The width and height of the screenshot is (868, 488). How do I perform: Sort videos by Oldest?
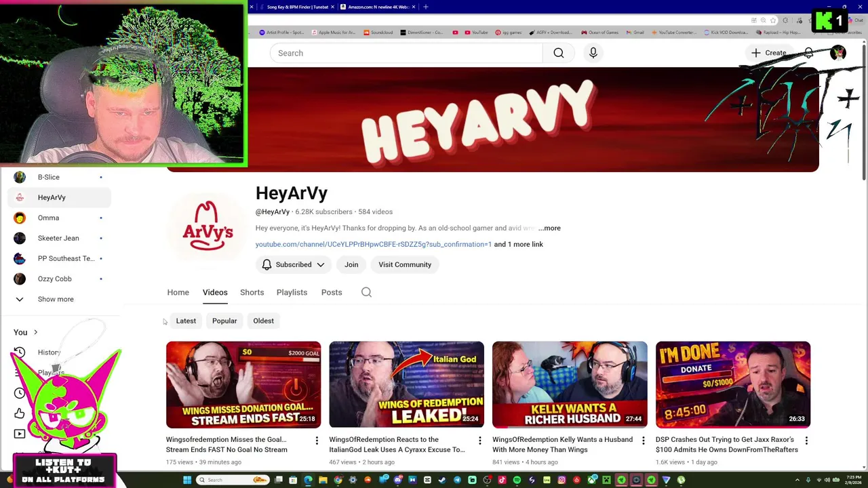tap(263, 321)
